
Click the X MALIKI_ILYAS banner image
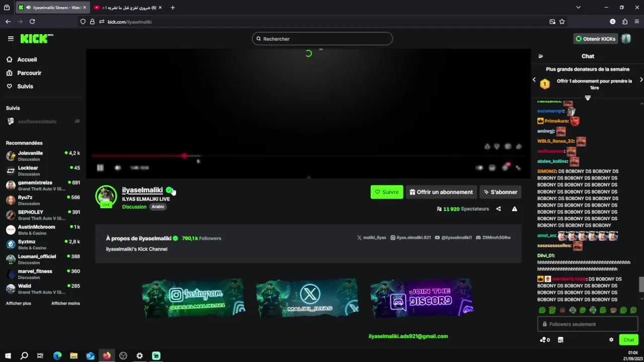tap(307, 298)
